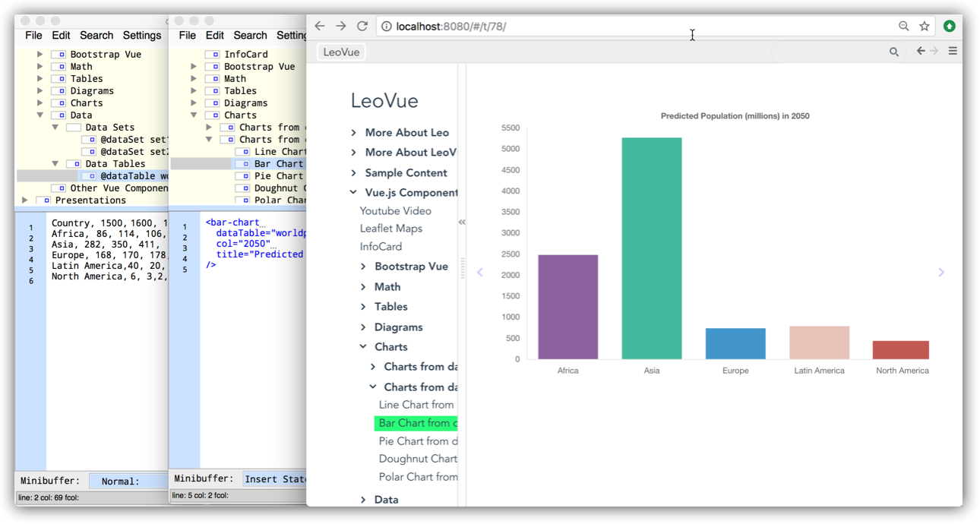
Task: Select highlighted Bar Chart item in LeoVue sidebar
Action: 416,423
